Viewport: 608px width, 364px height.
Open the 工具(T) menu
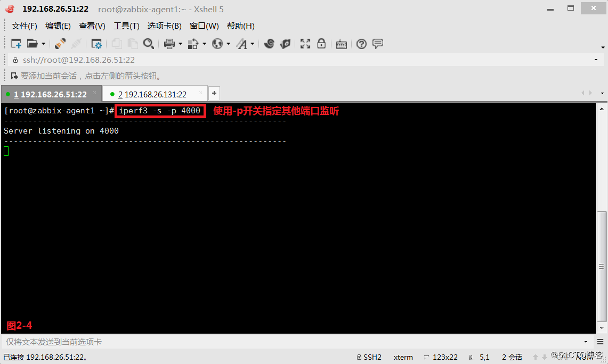coord(126,26)
